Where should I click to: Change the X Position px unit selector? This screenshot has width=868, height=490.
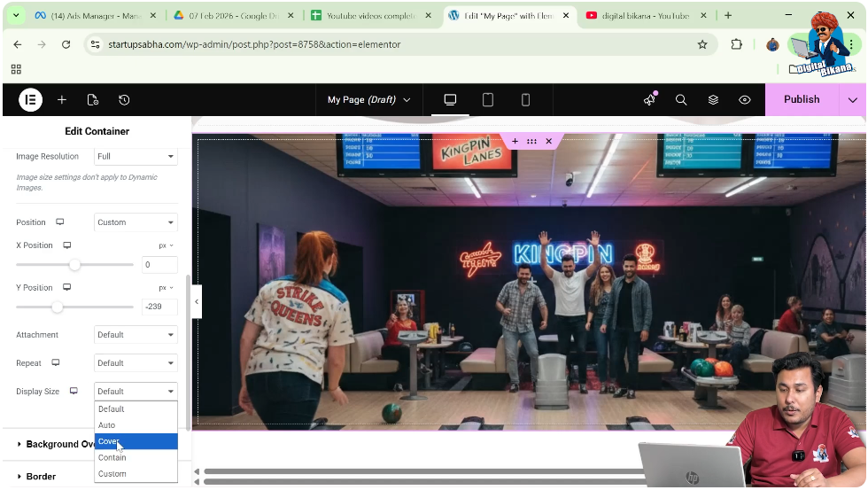pos(167,245)
